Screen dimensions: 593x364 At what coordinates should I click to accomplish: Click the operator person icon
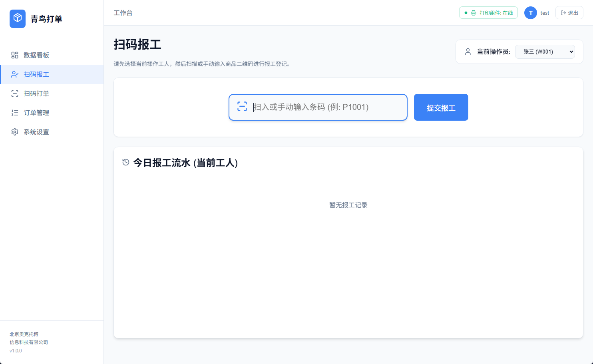coord(468,52)
